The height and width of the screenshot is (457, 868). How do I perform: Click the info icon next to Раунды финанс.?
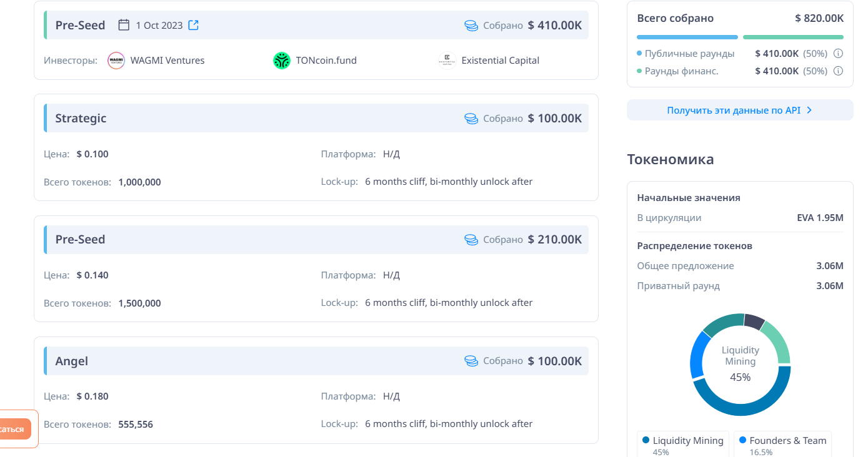[839, 71]
